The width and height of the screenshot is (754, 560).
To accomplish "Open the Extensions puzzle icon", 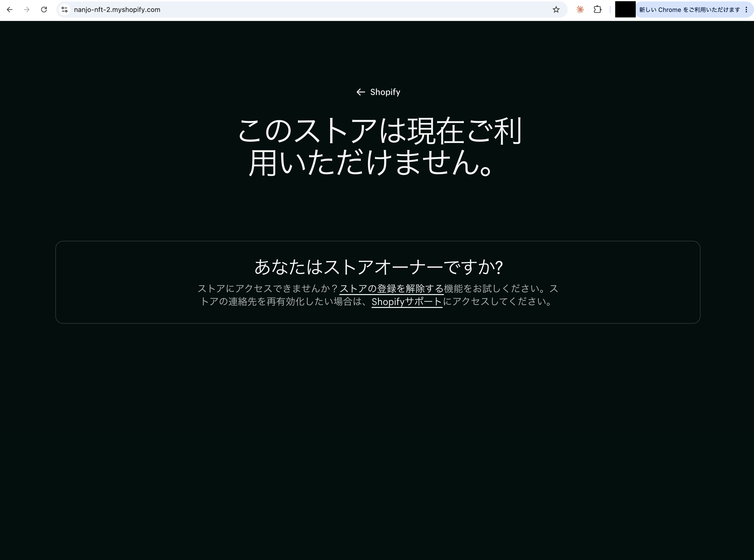I will point(598,10).
